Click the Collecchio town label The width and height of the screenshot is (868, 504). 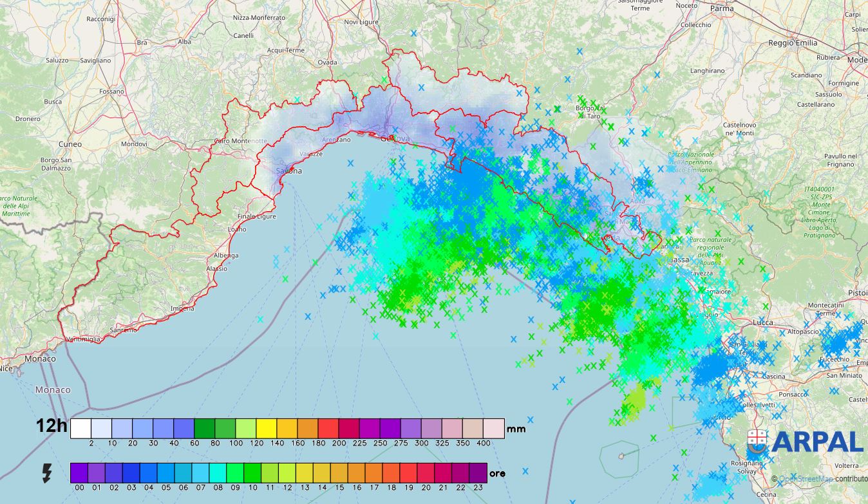[695, 25]
